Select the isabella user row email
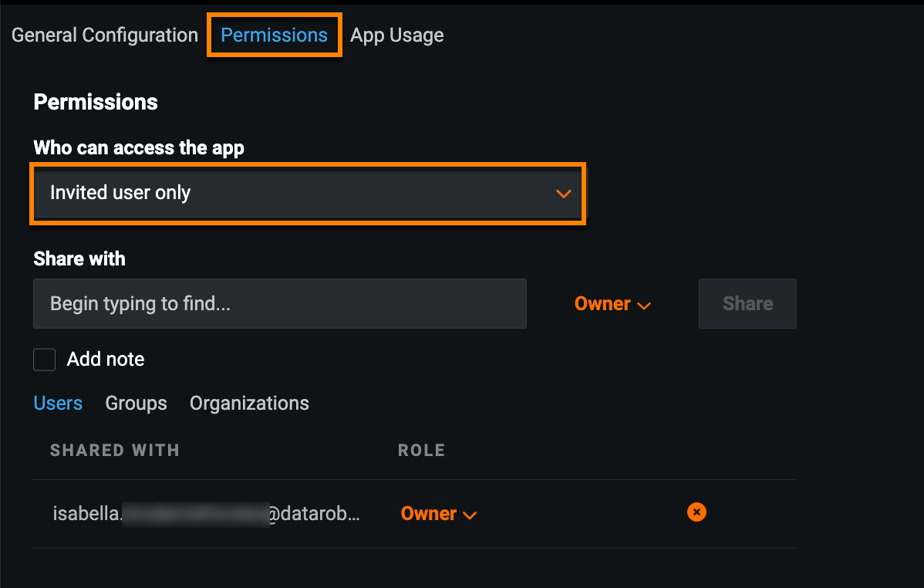Image resolution: width=924 pixels, height=588 pixels. click(x=206, y=514)
